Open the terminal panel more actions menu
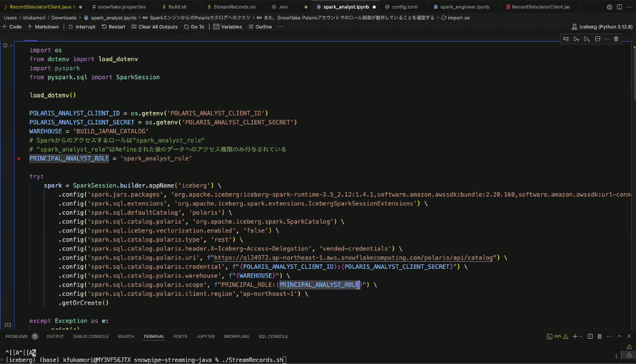 pos(609,337)
